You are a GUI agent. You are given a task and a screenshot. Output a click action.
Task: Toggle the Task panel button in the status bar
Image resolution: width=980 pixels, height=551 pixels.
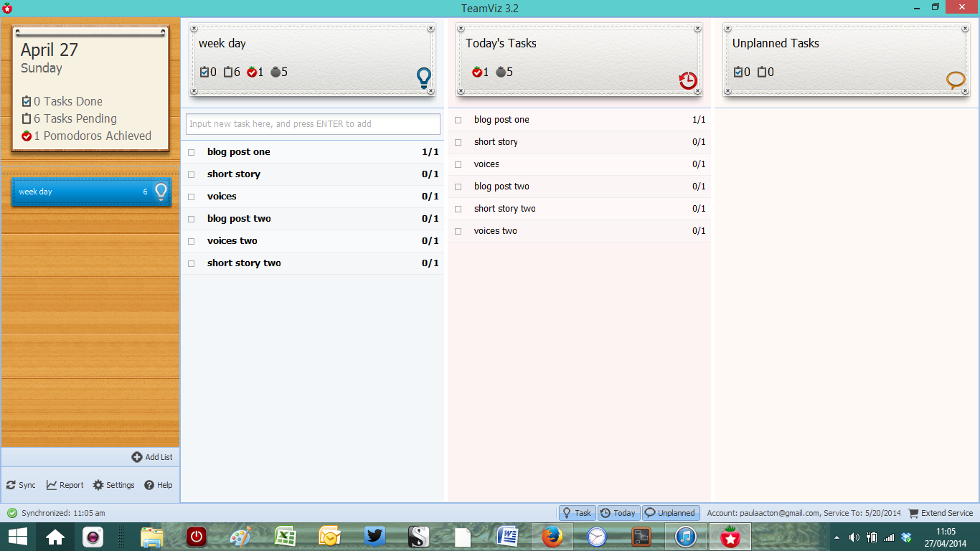point(577,513)
